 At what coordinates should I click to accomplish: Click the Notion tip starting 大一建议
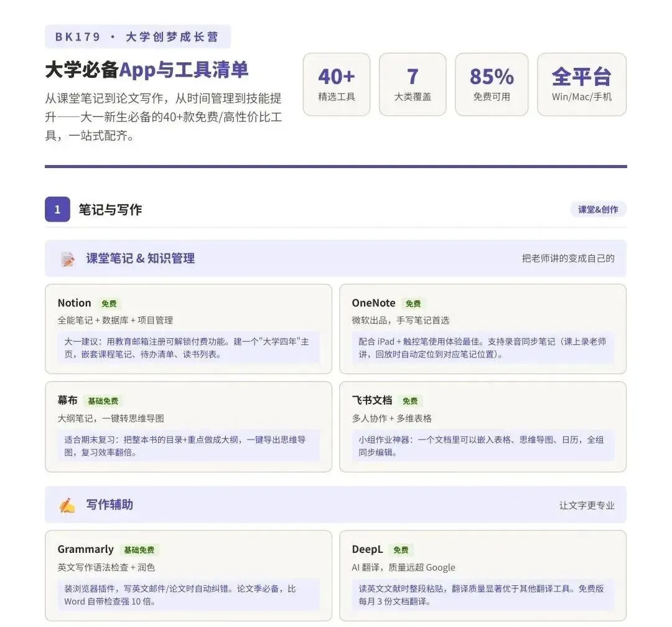tap(189, 348)
